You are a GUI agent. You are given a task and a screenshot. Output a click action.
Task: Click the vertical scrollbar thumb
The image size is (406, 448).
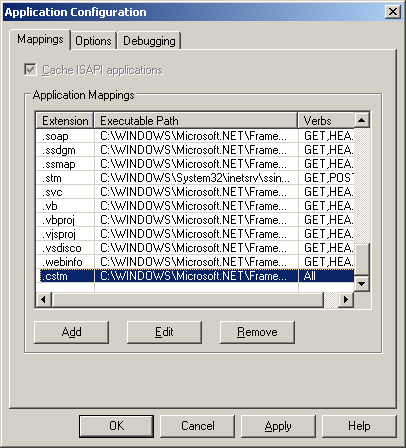[362, 260]
